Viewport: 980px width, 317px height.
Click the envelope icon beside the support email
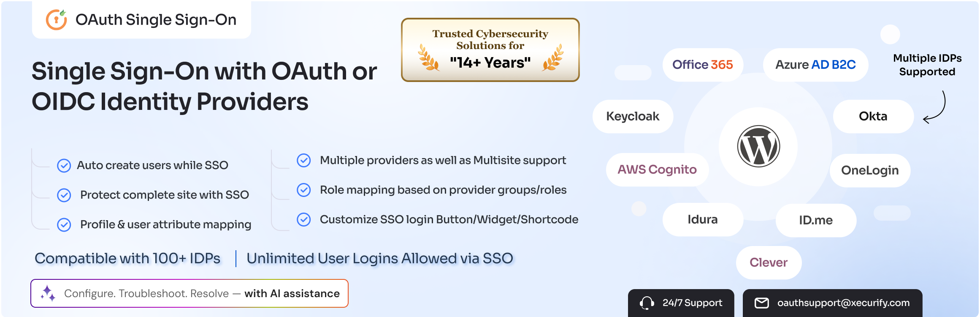click(761, 303)
